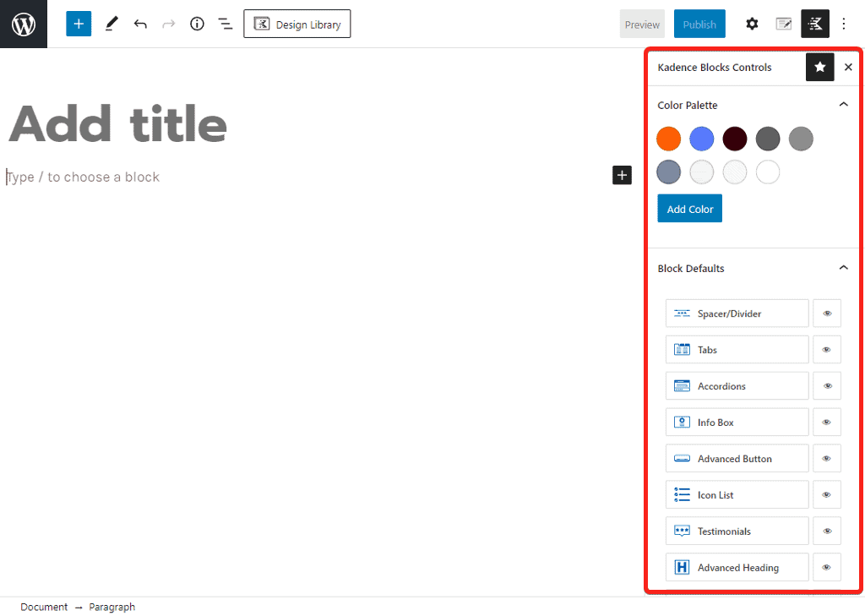865x616 pixels.
Task: Open the block inserter plus button
Action: coord(79,24)
